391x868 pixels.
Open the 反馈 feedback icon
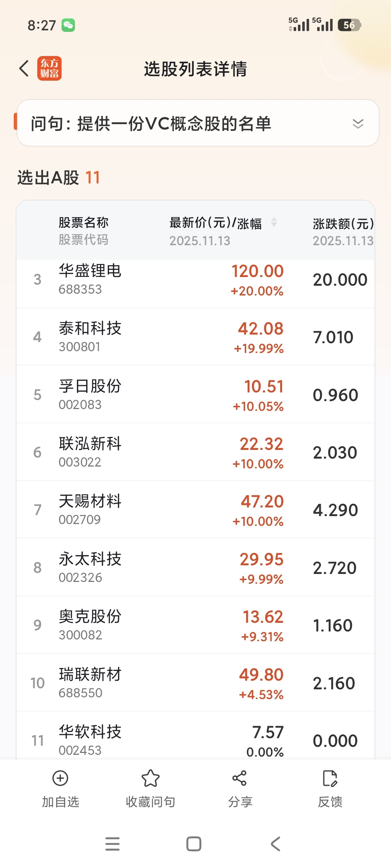330,778
